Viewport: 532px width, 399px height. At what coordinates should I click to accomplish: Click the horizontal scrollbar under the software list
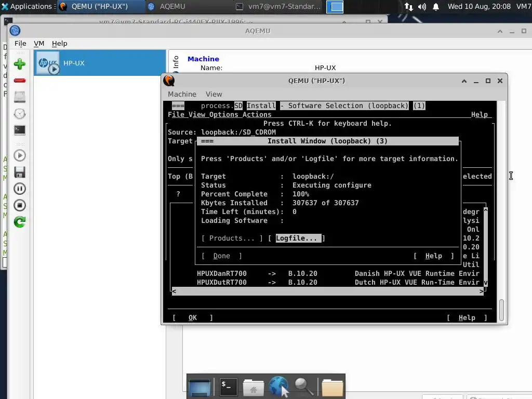328,291
